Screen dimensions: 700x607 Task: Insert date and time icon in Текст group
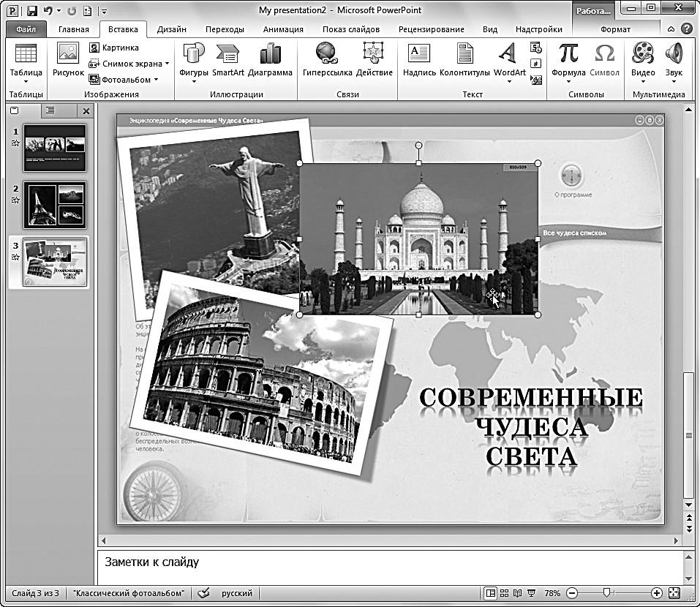pos(535,48)
